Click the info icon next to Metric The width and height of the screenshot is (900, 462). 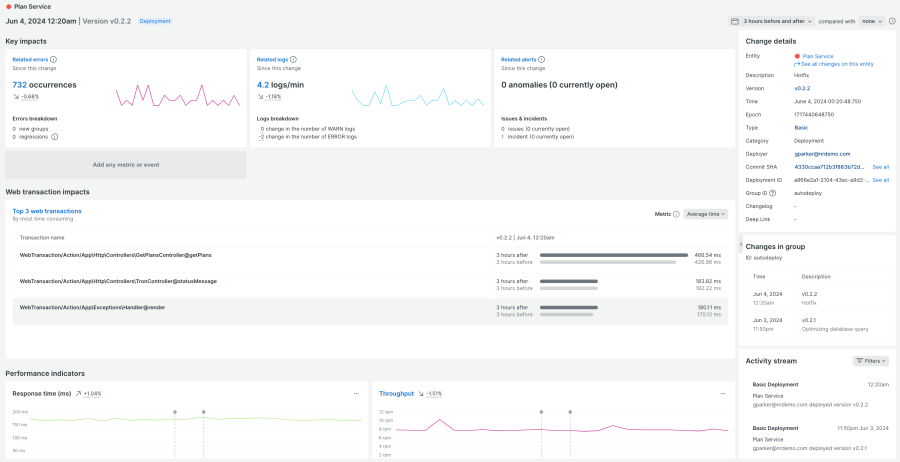pyautogui.click(x=676, y=214)
